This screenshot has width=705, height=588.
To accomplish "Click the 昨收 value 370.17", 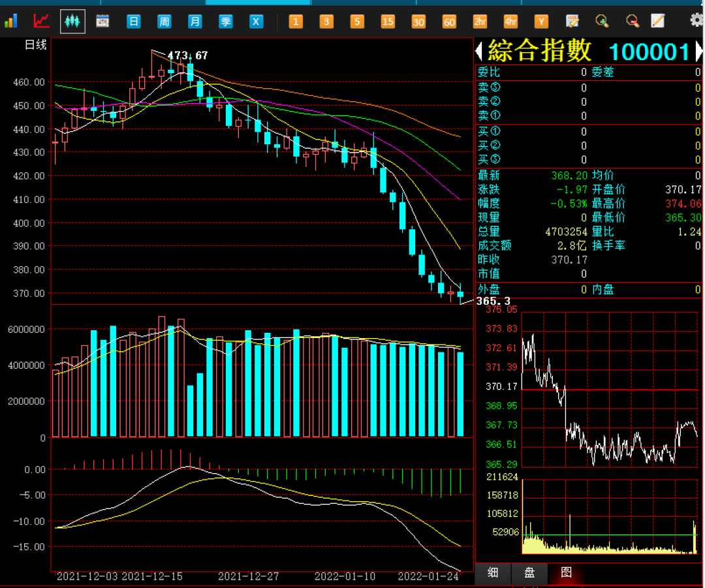I will (x=569, y=260).
